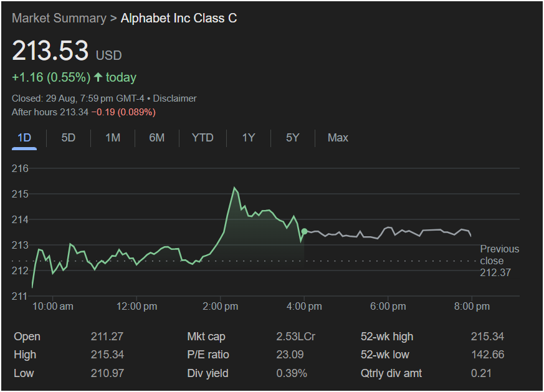Viewport: 544px width, 392px height.
Task: Click the Alphabet Inc Class C title
Action: pyautogui.click(x=179, y=18)
